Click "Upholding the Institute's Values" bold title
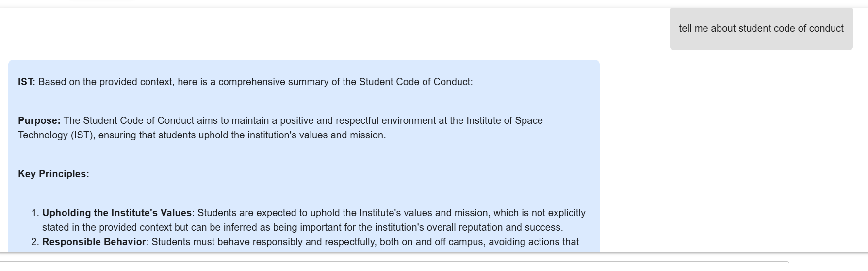The width and height of the screenshot is (868, 271). pyautogui.click(x=117, y=213)
